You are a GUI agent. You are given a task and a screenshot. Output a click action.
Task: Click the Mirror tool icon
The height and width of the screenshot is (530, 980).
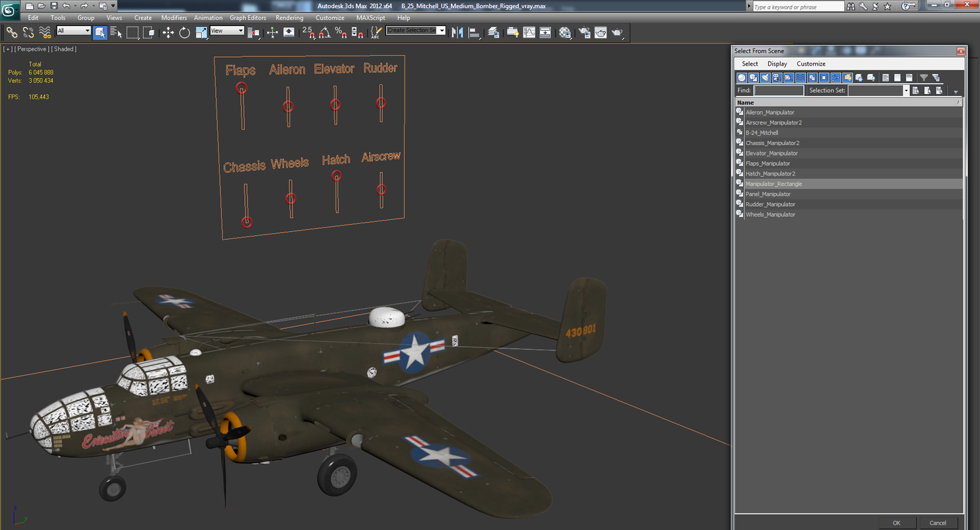pos(457,32)
